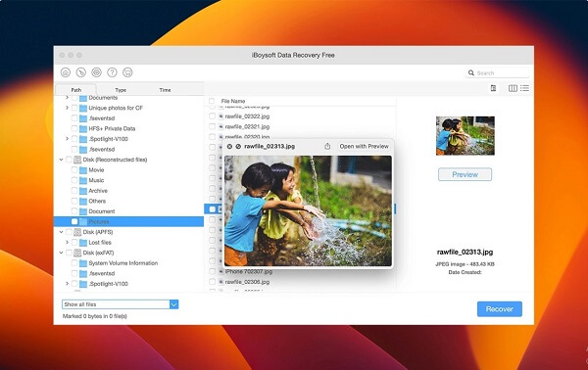This screenshot has width=588, height=370.
Task: Switch to the Path tab
Action: click(x=76, y=90)
